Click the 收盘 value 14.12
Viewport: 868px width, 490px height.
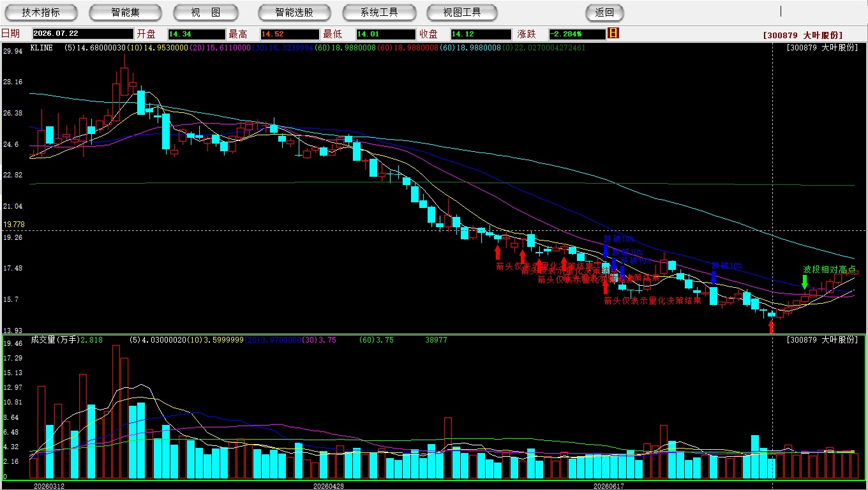[x=481, y=34]
